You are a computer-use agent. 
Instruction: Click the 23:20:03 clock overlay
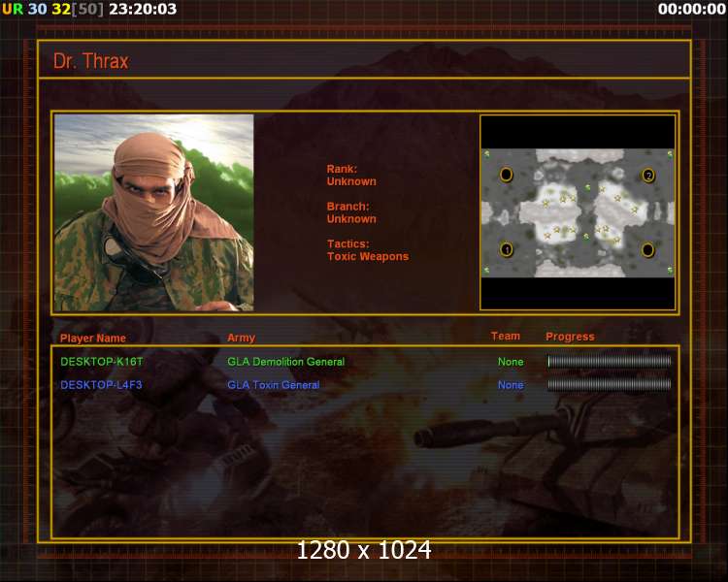pyautogui.click(x=143, y=9)
